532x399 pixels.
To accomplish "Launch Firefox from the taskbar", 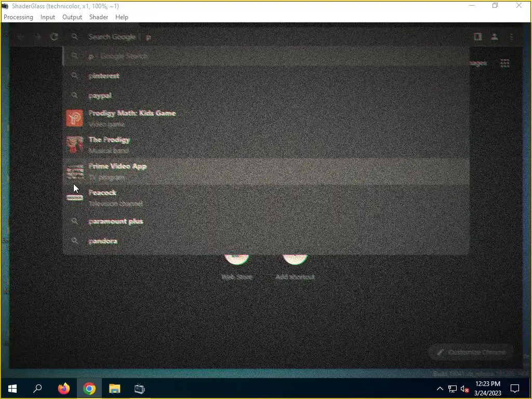I will pos(64,389).
